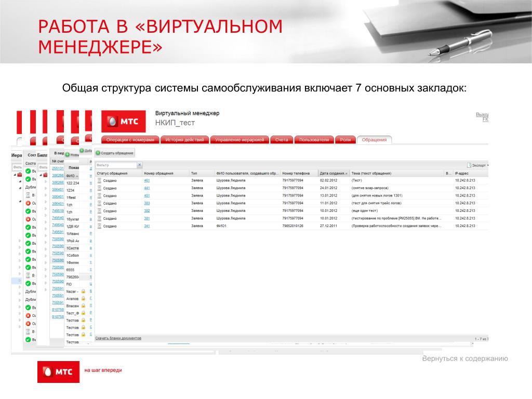The height and width of the screenshot is (399, 532).
Task: Click the Выход logout link
Action: coord(482,115)
